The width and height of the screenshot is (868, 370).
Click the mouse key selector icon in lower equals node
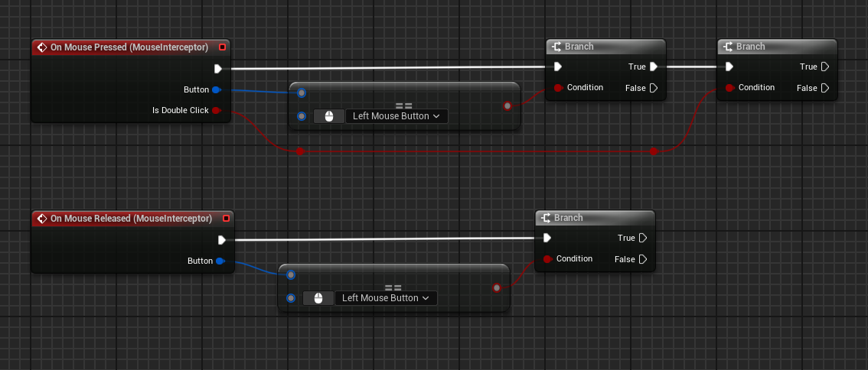coord(318,298)
